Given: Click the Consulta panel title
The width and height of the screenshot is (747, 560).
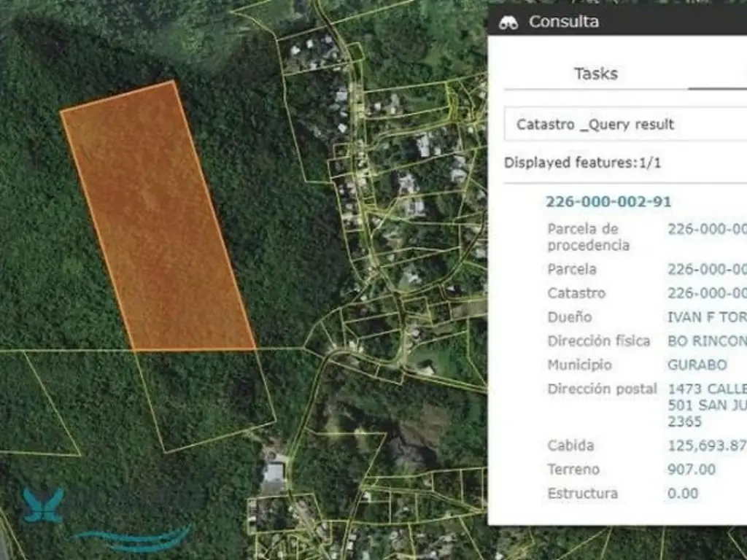Looking at the screenshot, I should (x=564, y=22).
